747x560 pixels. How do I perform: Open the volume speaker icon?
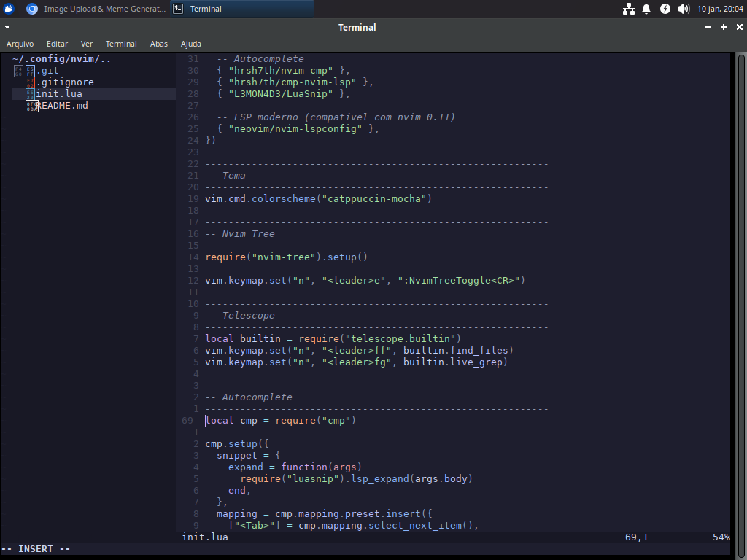(x=684, y=9)
